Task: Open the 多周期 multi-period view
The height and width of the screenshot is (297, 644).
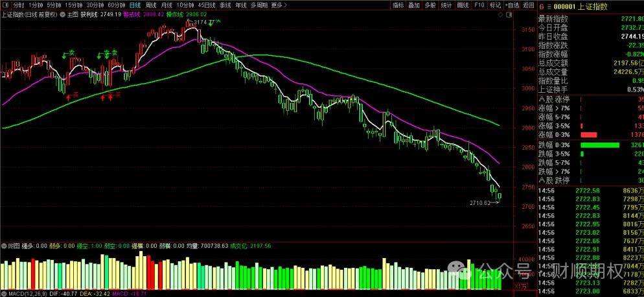Action: pos(260,5)
